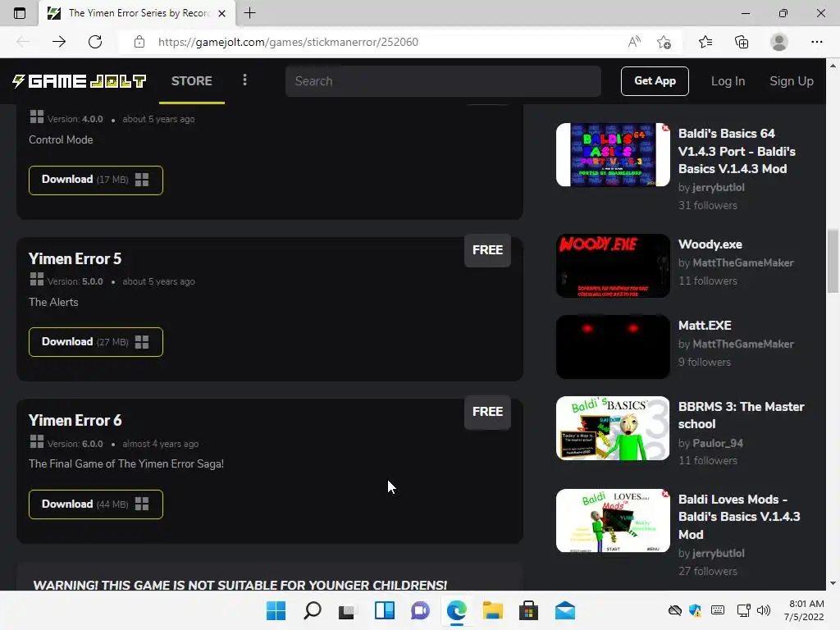This screenshot has width=840, height=630.
Task: Open File Explorer from taskbar
Action: tap(493, 610)
